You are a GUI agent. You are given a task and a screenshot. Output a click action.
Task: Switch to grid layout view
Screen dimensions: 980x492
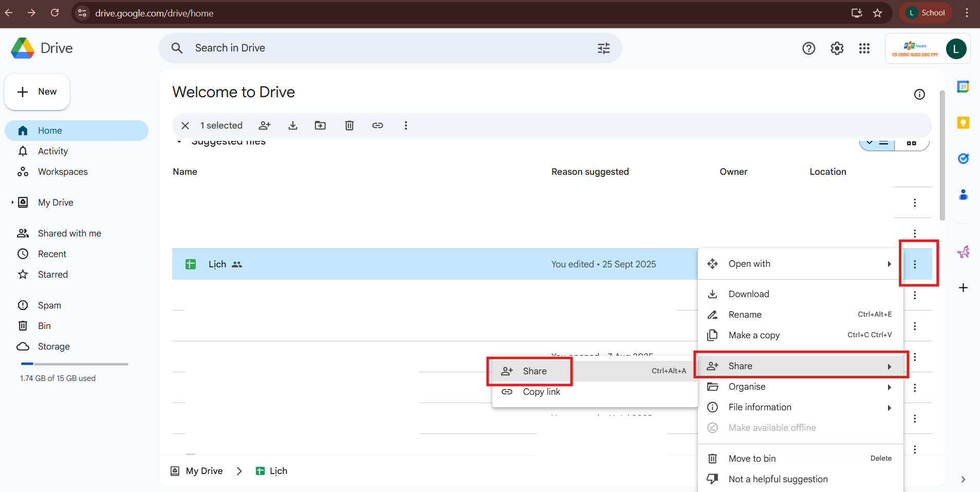pyautogui.click(x=912, y=143)
